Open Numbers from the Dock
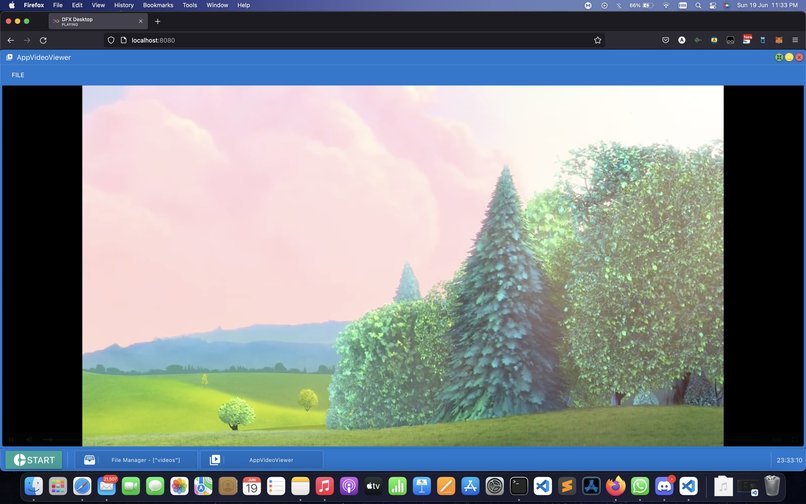806x504 pixels. click(x=397, y=485)
